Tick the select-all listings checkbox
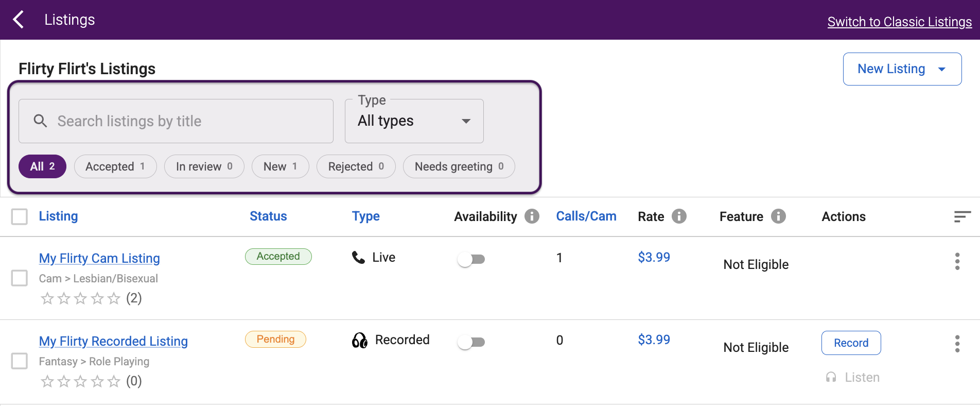Viewport: 980px width, 406px height. point(20,216)
